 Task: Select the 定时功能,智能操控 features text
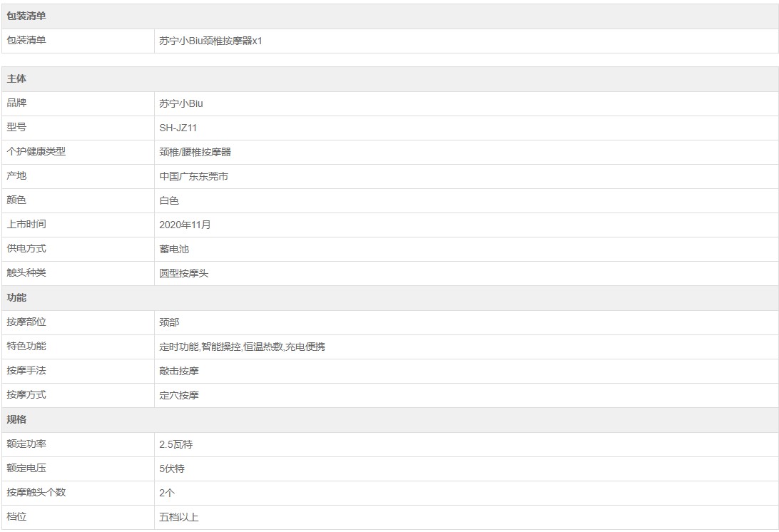click(200, 347)
